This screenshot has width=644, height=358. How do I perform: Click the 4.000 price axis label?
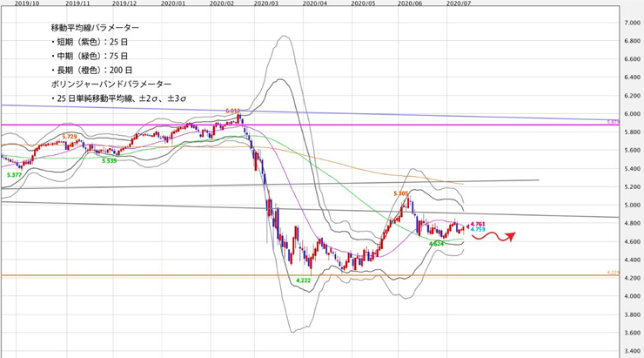[x=633, y=296]
